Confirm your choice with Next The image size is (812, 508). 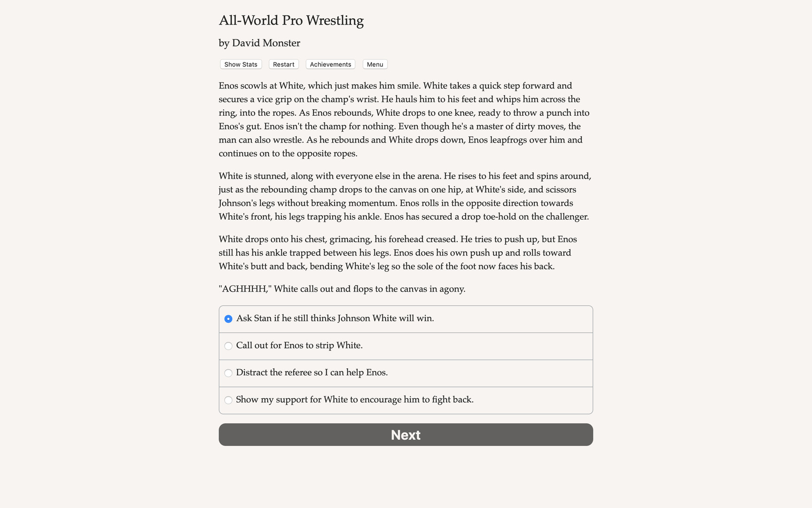406,435
